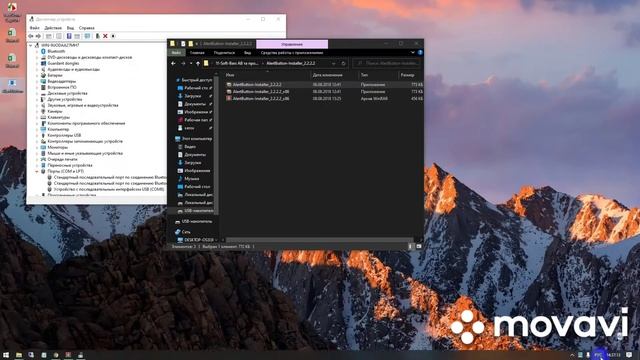Image resolution: width=640 pixels, height=360 pixels.
Task: Open Вид menu in Device Manager
Action: tap(71, 28)
